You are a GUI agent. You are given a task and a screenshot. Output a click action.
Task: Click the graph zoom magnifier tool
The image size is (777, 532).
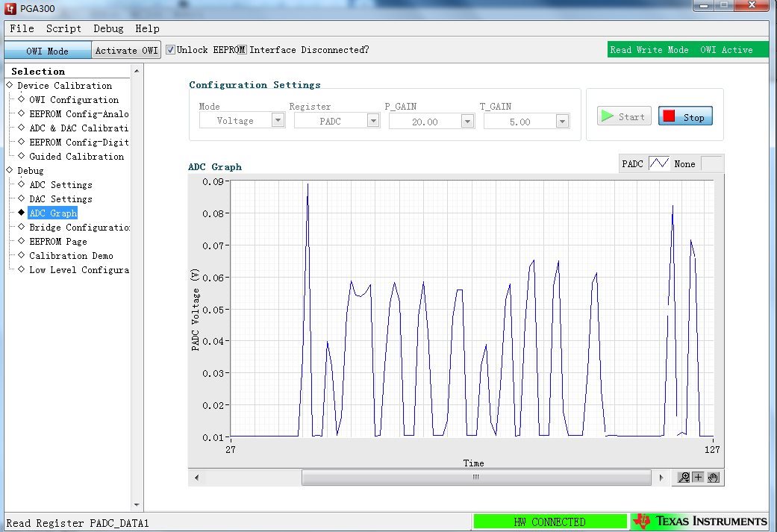pos(684,478)
